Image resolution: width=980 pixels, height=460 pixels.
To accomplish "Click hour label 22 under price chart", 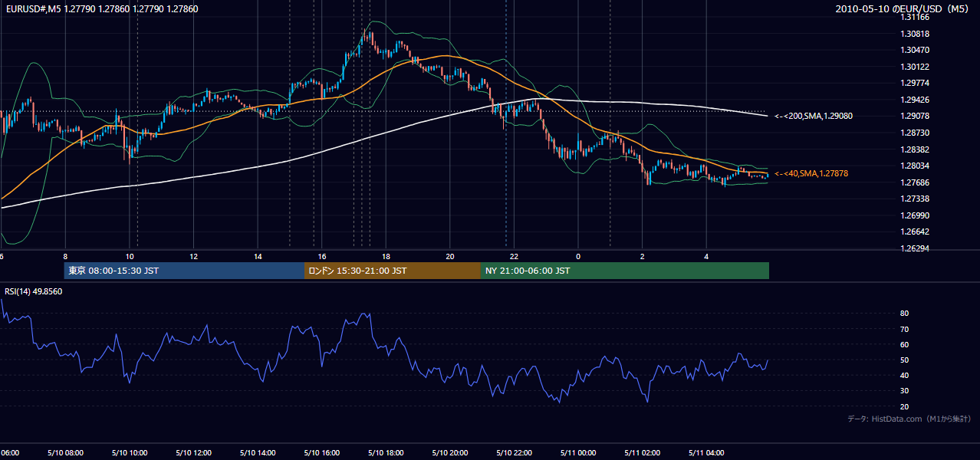I will 514,256.
